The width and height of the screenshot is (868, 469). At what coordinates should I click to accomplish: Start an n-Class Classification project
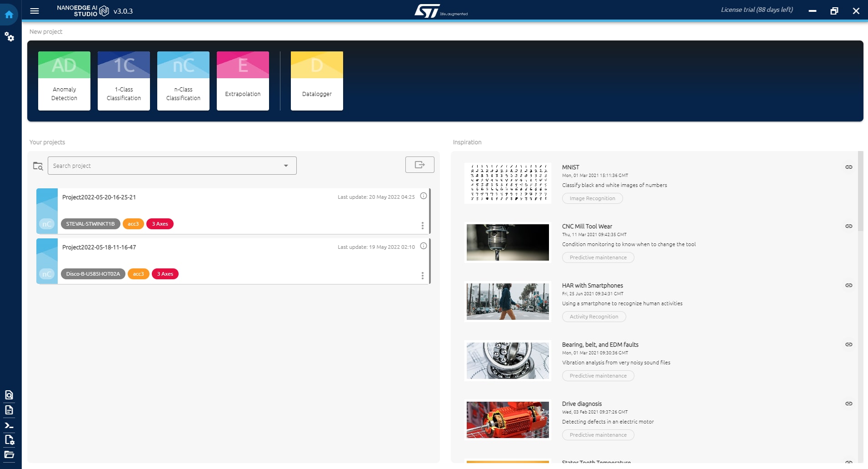[183, 81]
